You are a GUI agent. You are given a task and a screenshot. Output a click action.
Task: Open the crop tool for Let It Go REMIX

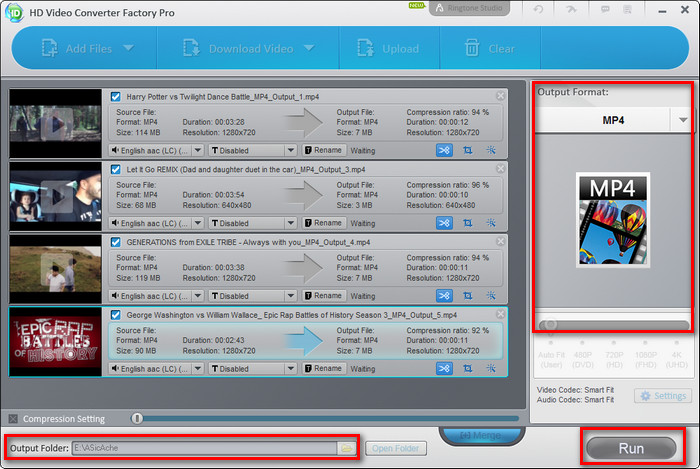tap(467, 223)
